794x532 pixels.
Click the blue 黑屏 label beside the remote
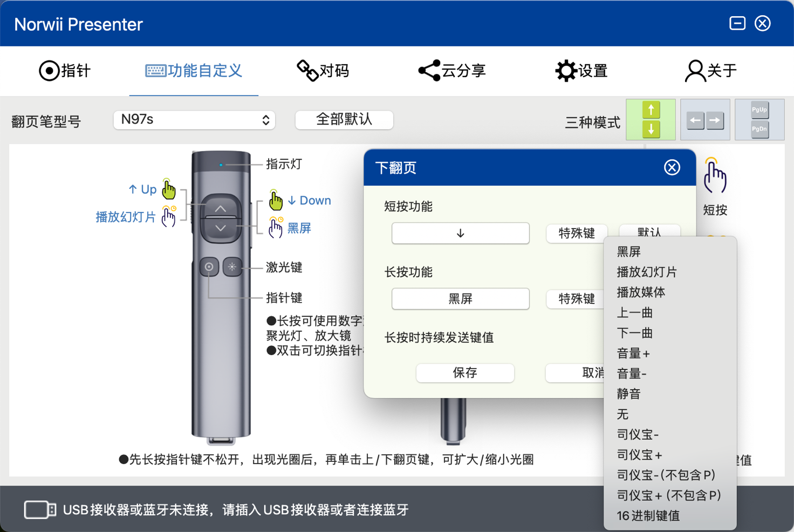pos(299,228)
